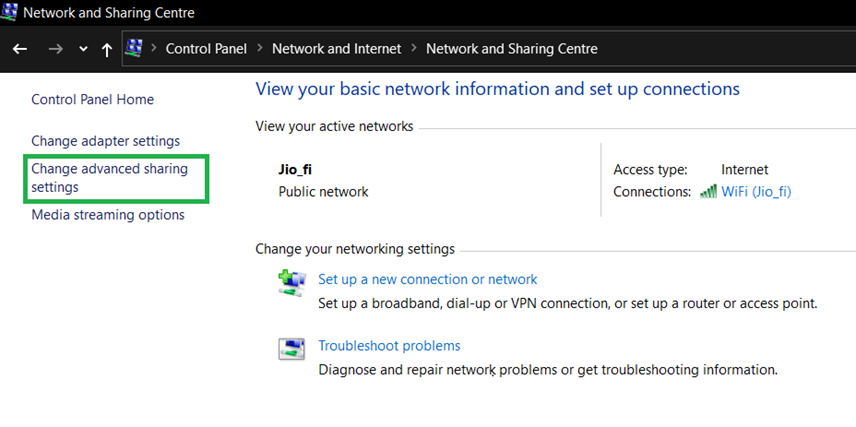Open Change adapter settings
This screenshot has width=856, height=427.
pos(105,141)
